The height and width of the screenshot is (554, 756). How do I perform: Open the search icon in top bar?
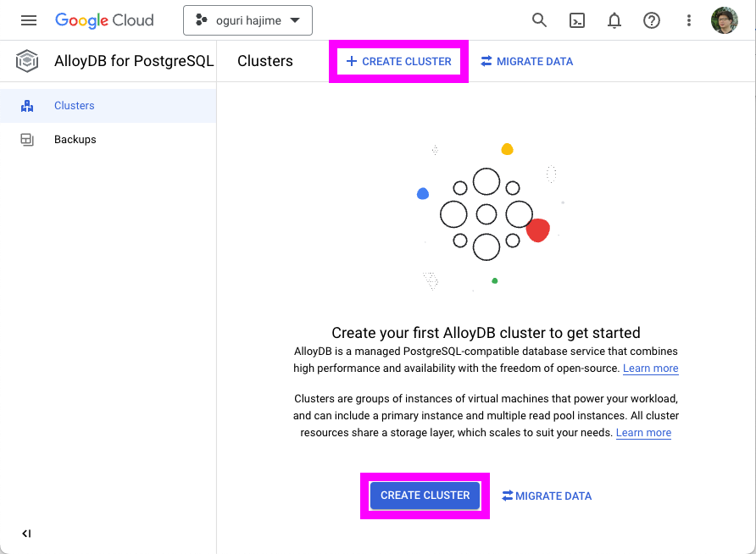pyautogui.click(x=540, y=19)
